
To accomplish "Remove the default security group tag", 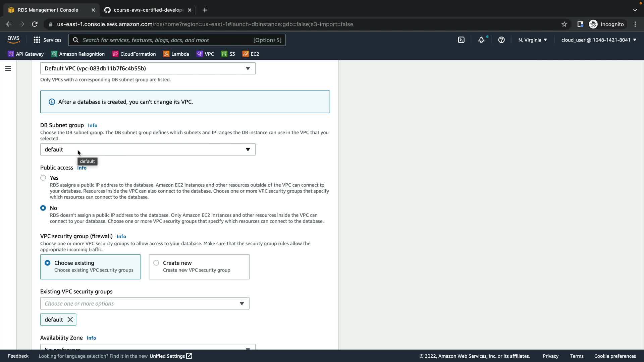I will [70, 319].
